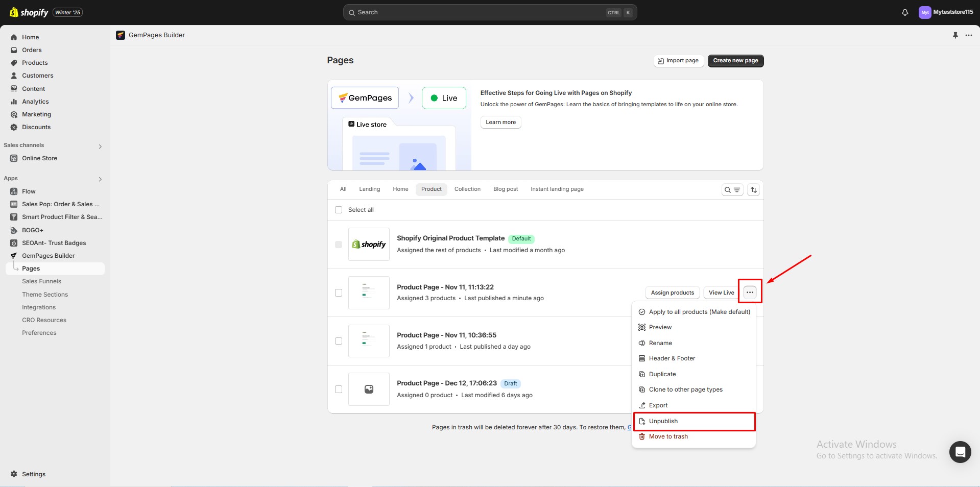Pin the GemPages Builder app
The height and width of the screenshot is (487, 980).
point(955,35)
